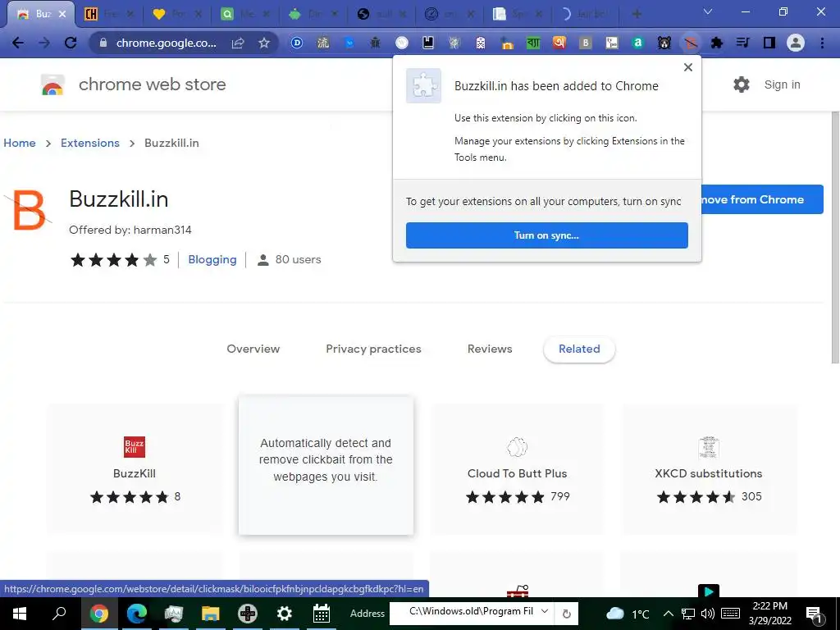Open the gray B extension icon
This screenshot has width=840, height=630.
(586, 43)
